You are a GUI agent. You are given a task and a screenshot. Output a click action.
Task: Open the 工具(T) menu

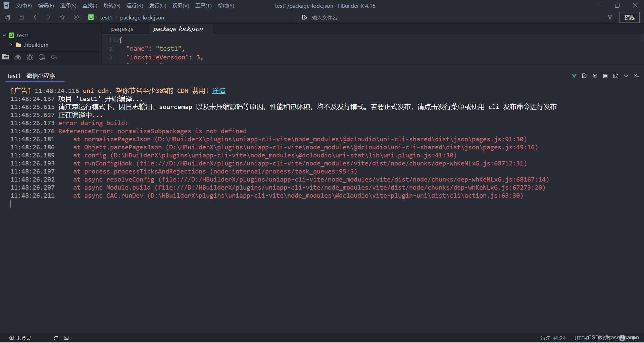point(203,6)
